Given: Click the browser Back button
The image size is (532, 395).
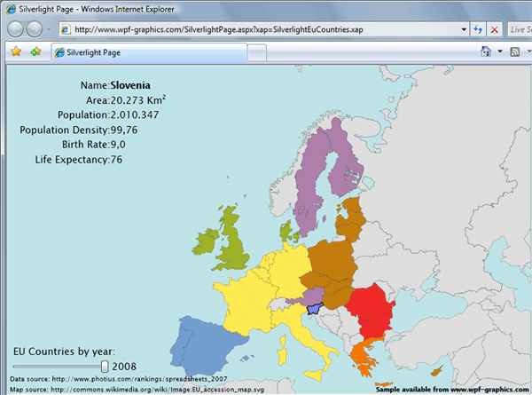Looking at the screenshot, I should [16, 29].
